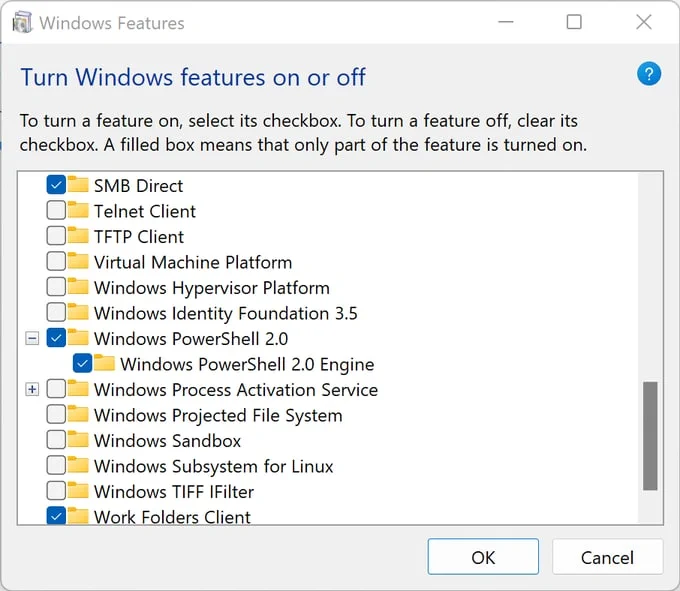Click the Windows TIFF IFilter folder icon
The width and height of the screenshot is (680, 591).
click(x=78, y=490)
